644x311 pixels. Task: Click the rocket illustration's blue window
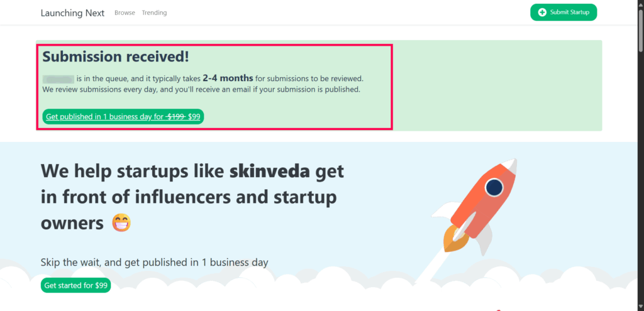point(494,187)
